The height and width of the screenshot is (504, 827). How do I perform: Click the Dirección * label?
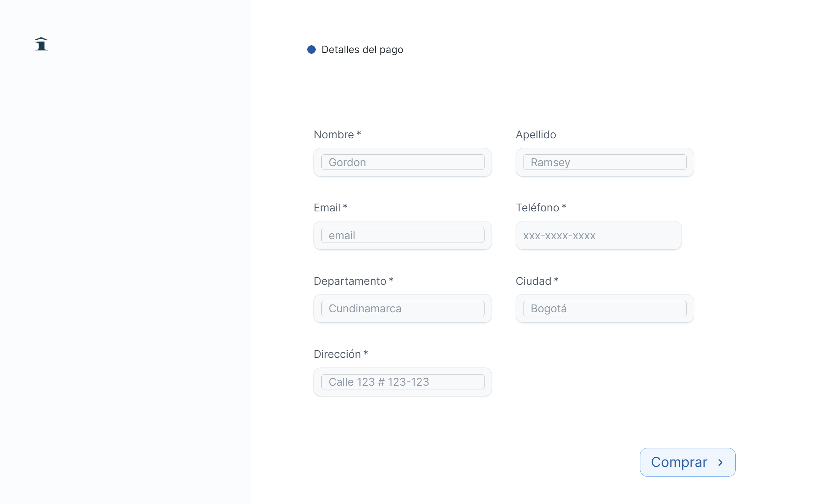point(341,354)
